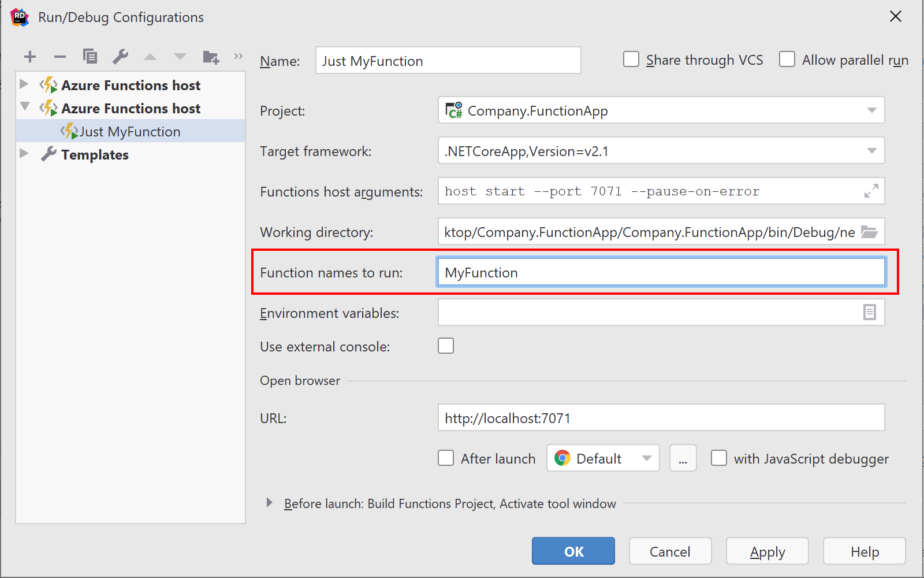
Task: Click the Rider logo in title bar
Action: pos(20,17)
